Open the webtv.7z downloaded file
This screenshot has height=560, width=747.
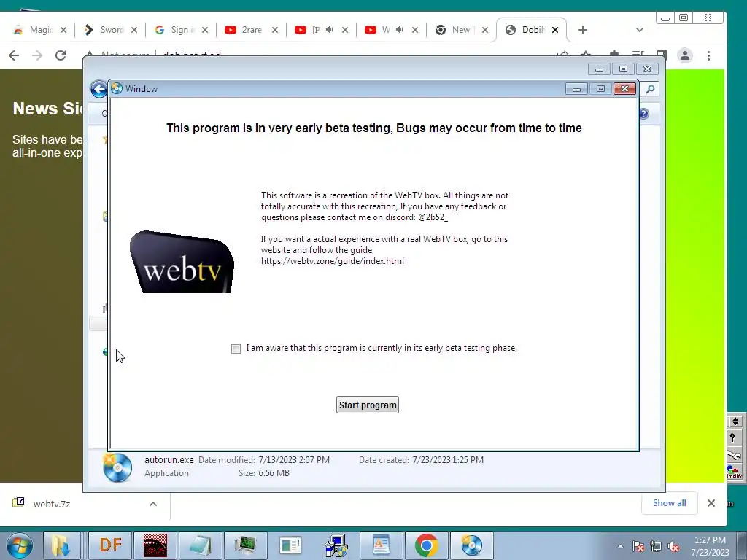point(52,504)
